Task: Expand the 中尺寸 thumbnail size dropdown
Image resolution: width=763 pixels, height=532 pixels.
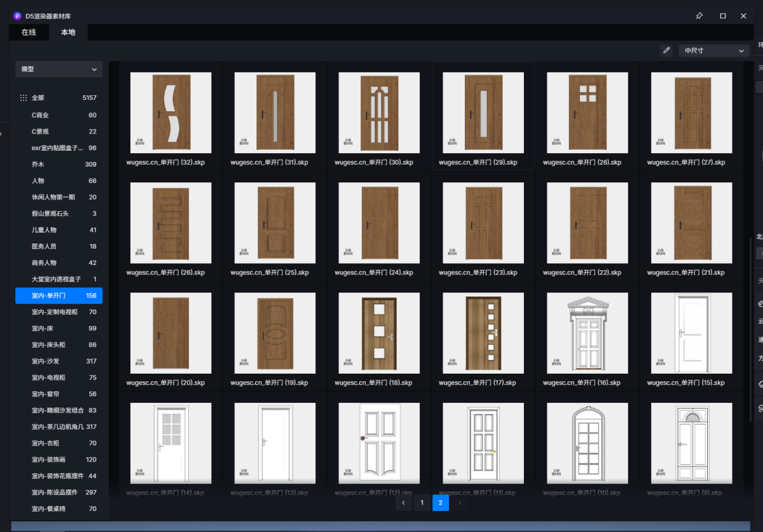Action: pyautogui.click(x=713, y=51)
